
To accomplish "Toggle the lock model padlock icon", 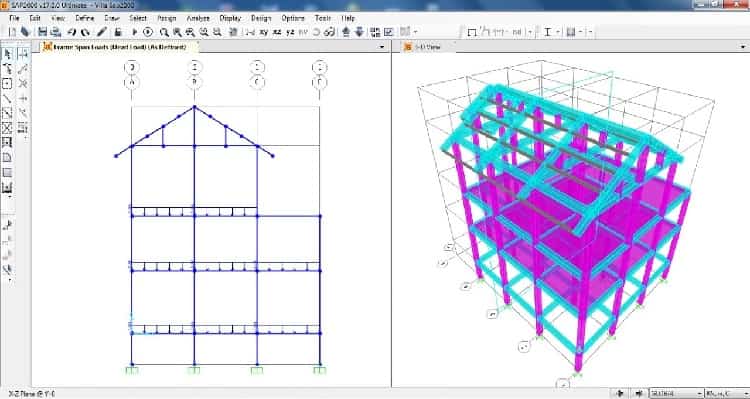I will (118, 32).
